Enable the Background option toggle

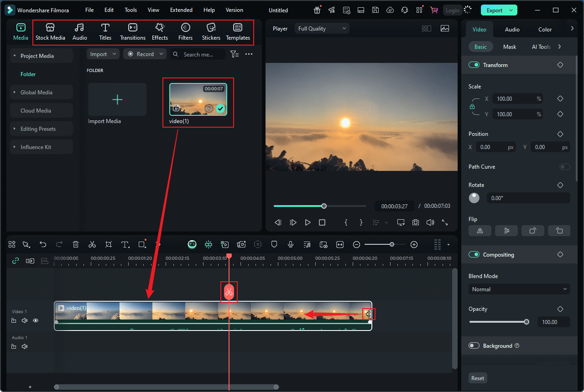click(x=474, y=346)
